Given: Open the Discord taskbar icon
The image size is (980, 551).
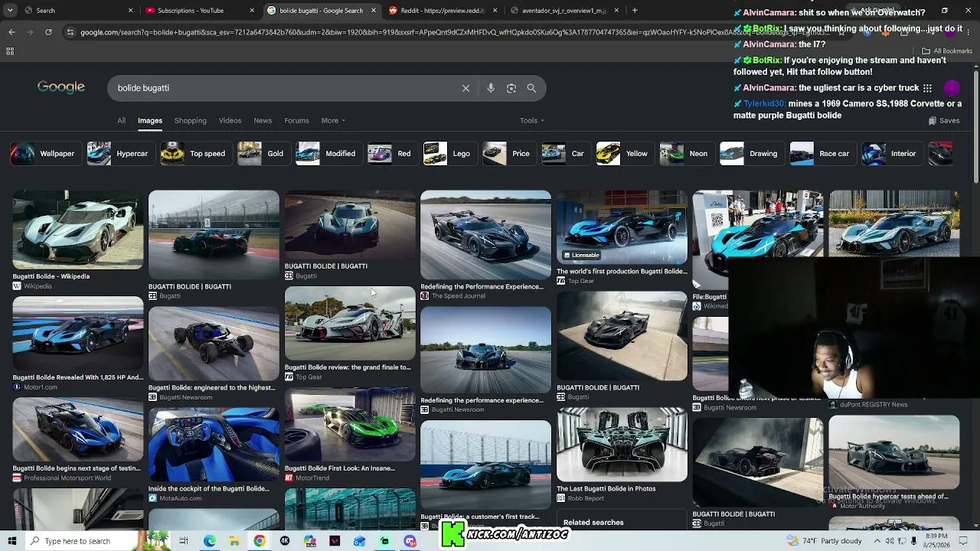Looking at the screenshot, I should (410, 541).
